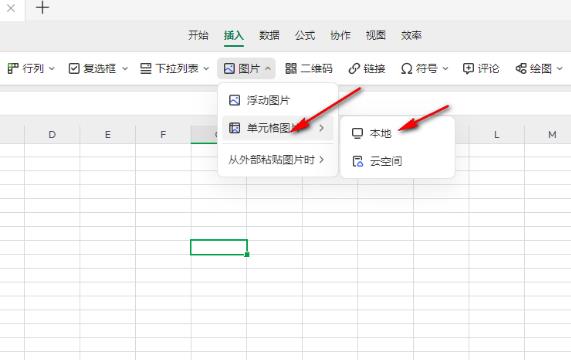Switch to the 效率 tab
The width and height of the screenshot is (571, 360).
pos(411,35)
